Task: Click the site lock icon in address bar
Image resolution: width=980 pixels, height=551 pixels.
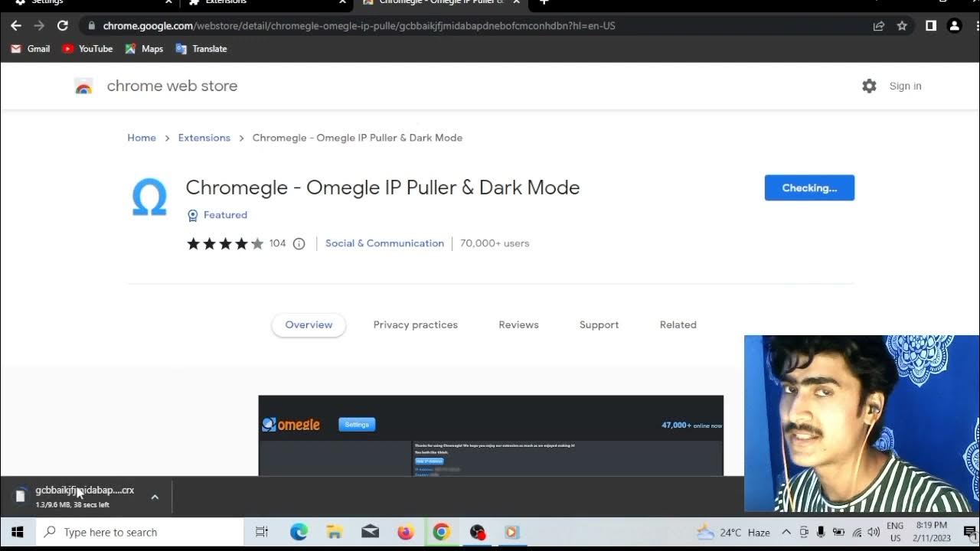Action: point(91,26)
